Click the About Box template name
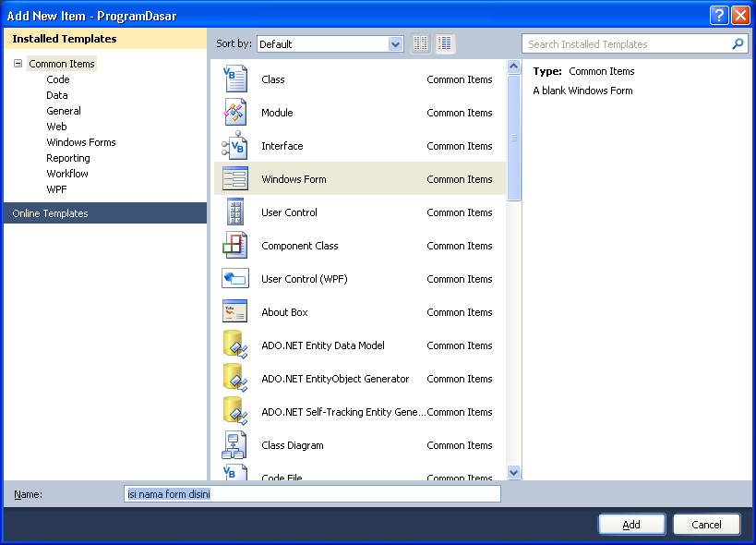The height and width of the screenshot is (545, 756). (x=284, y=312)
